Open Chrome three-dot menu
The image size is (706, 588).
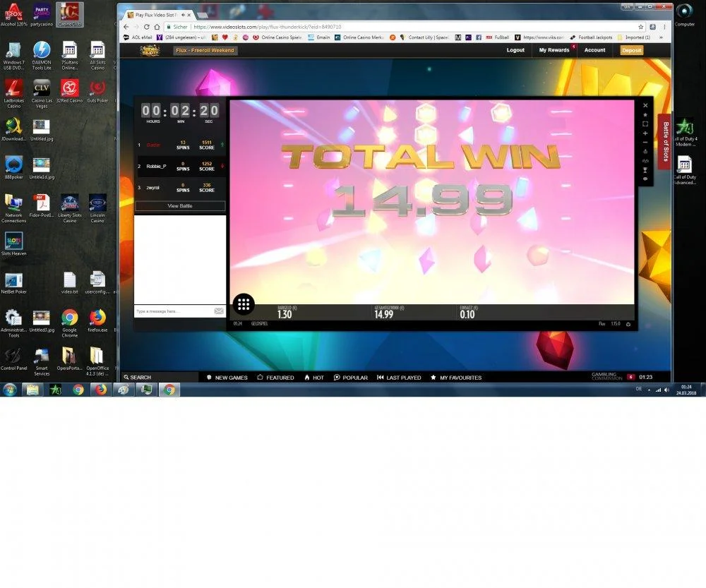pyautogui.click(x=664, y=27)
